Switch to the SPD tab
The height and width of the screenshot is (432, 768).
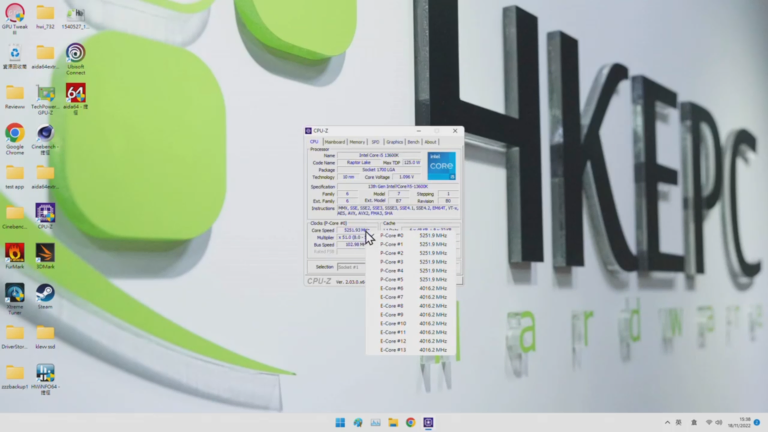coord(375,142)
